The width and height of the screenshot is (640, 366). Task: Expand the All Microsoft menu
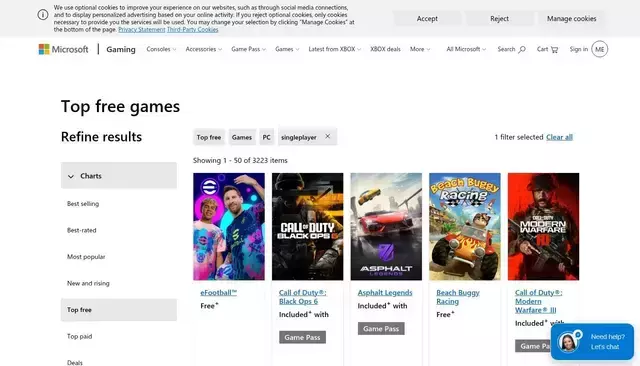466,49
